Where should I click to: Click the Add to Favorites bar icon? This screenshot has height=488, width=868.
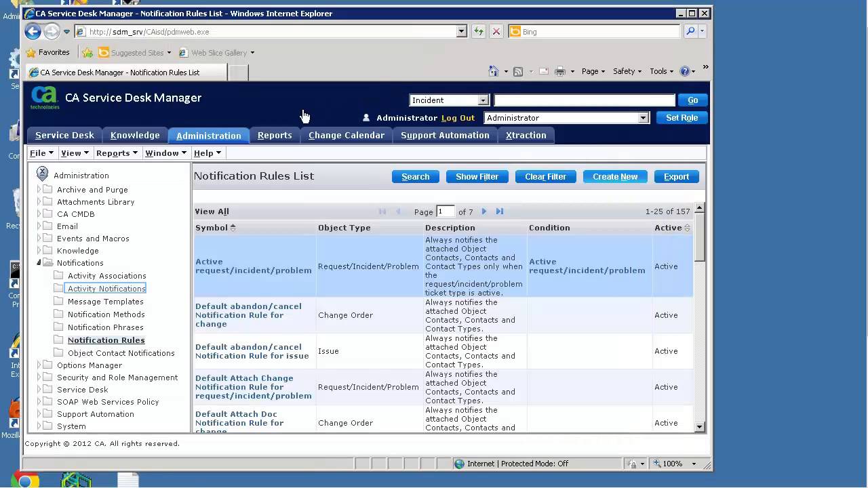[87, 52]
